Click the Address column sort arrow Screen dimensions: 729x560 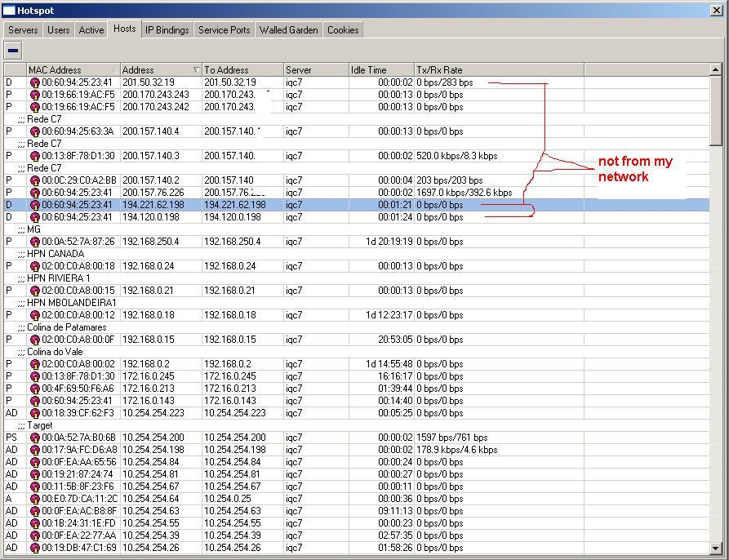[196, 69]
